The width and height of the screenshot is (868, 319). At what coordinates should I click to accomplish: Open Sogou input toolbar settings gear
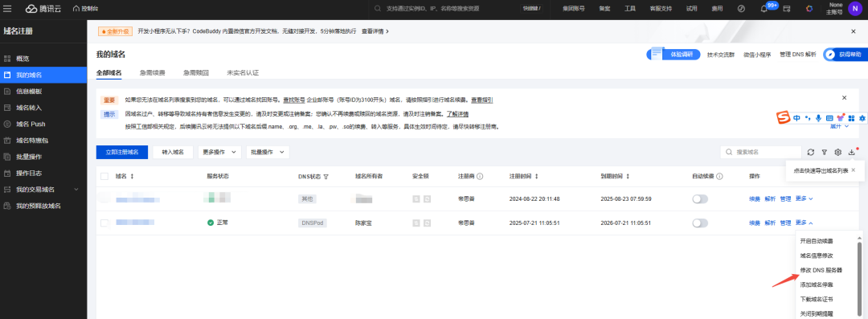862,118
